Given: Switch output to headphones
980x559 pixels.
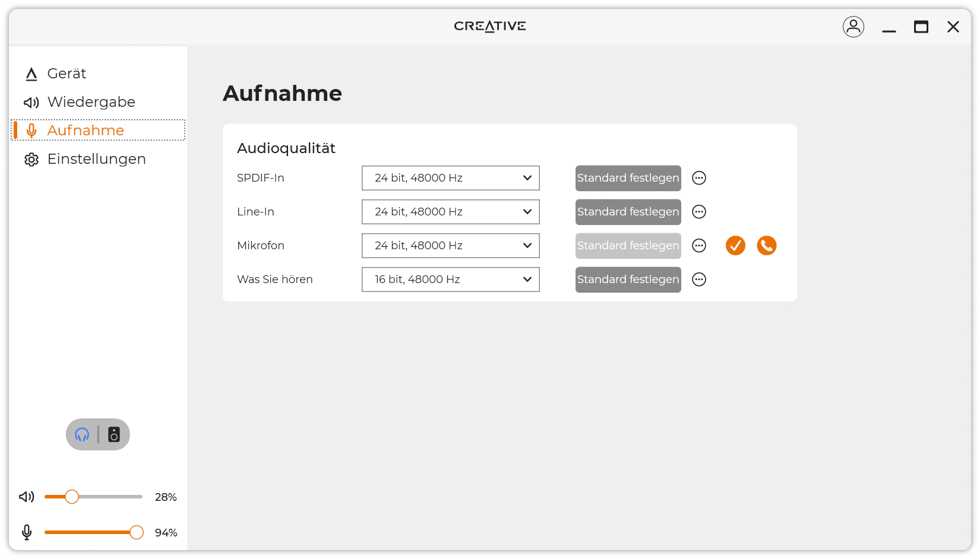Looking at the screenshot, I should tap(82, 434).
